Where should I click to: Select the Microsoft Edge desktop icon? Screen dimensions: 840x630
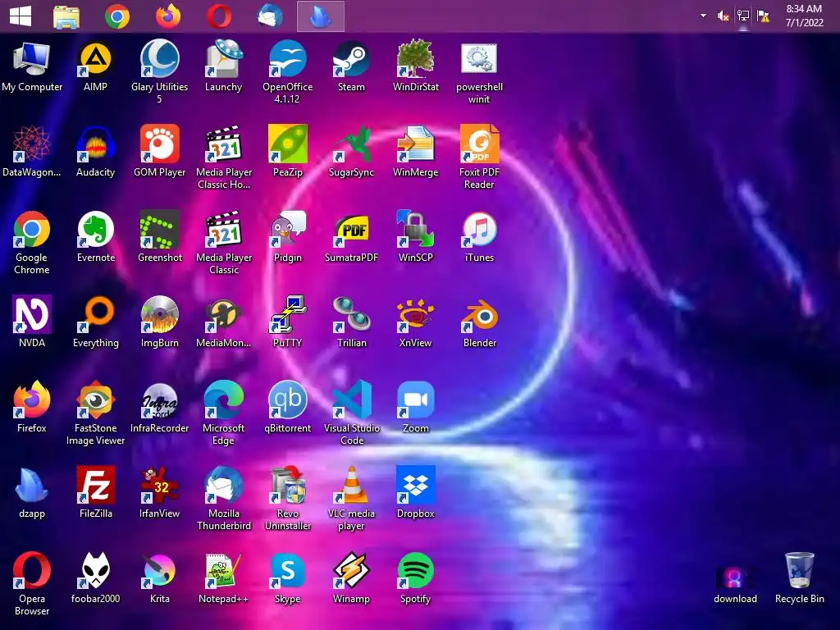[223, 400]
